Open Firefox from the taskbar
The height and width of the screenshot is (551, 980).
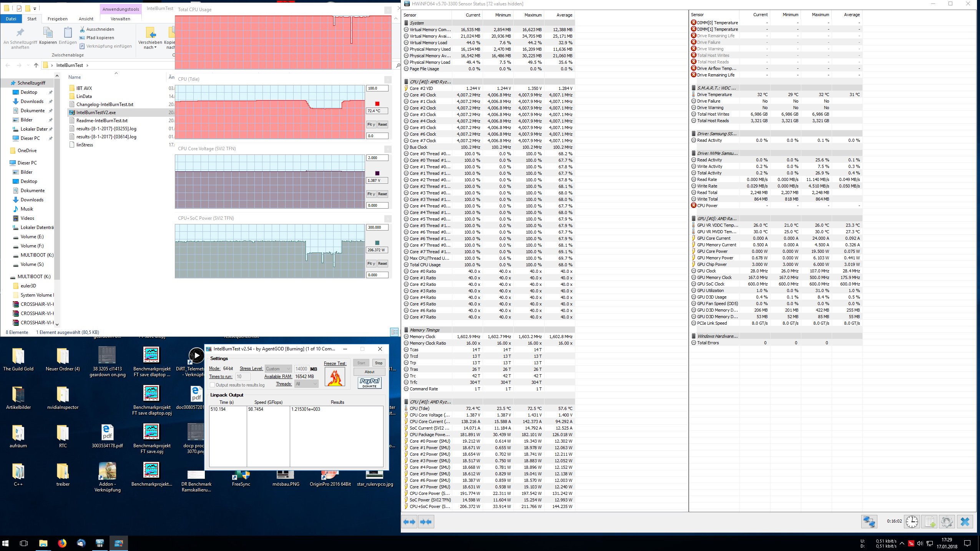tap(62, 543)
